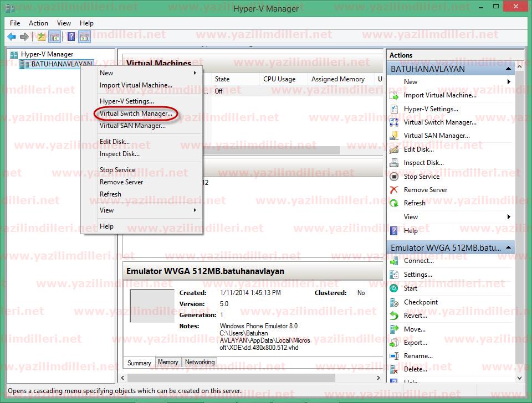
Task: Choose Virtual Switch Manager from the context menu
Action: tap(136, 113)
